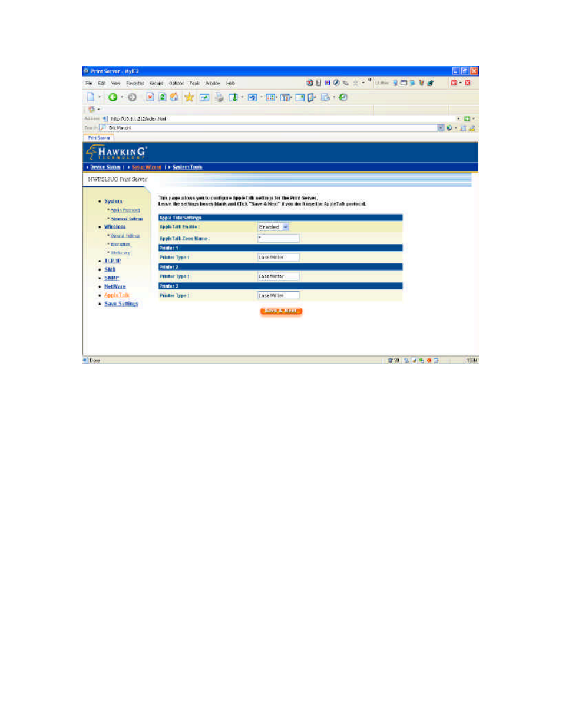Image resolution: width=562 pixels, height=728 pixels.
Task: Open the Options menu
Action: coord(177,83)
